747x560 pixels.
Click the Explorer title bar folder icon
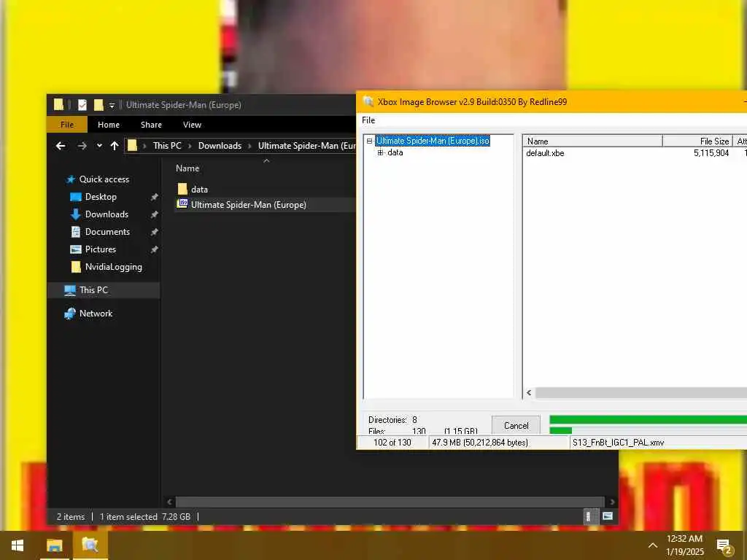coord(58,105)
